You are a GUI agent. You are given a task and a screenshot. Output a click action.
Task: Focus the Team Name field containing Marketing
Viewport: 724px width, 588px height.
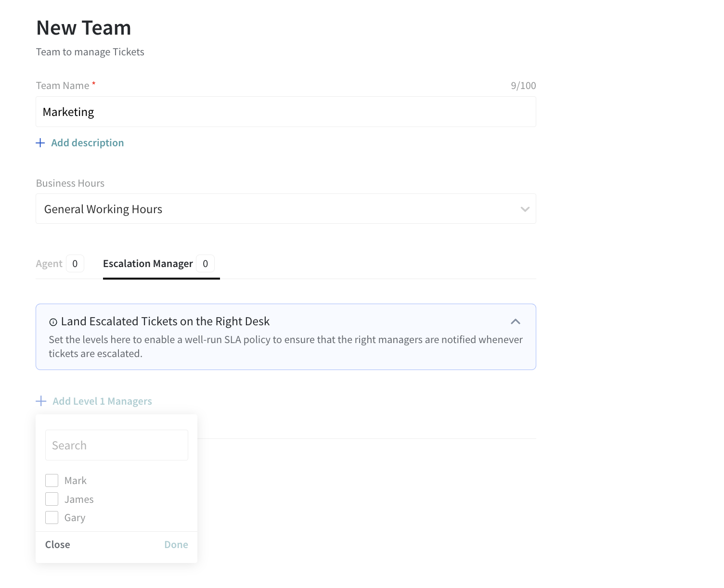[285, 112]
